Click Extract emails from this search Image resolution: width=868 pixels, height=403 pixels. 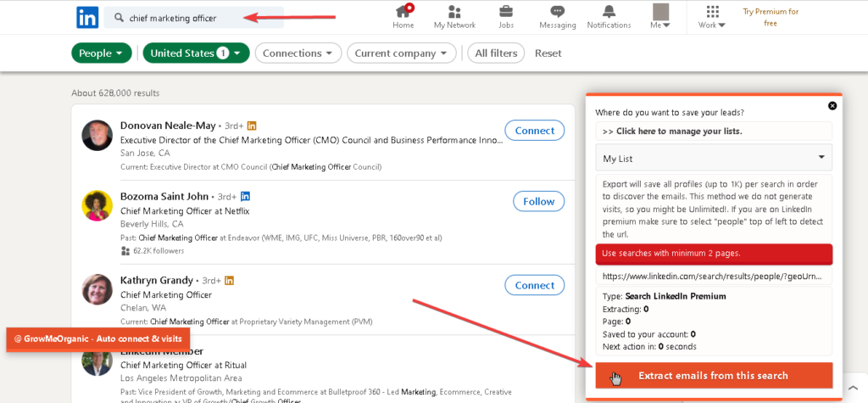(714, 376)
